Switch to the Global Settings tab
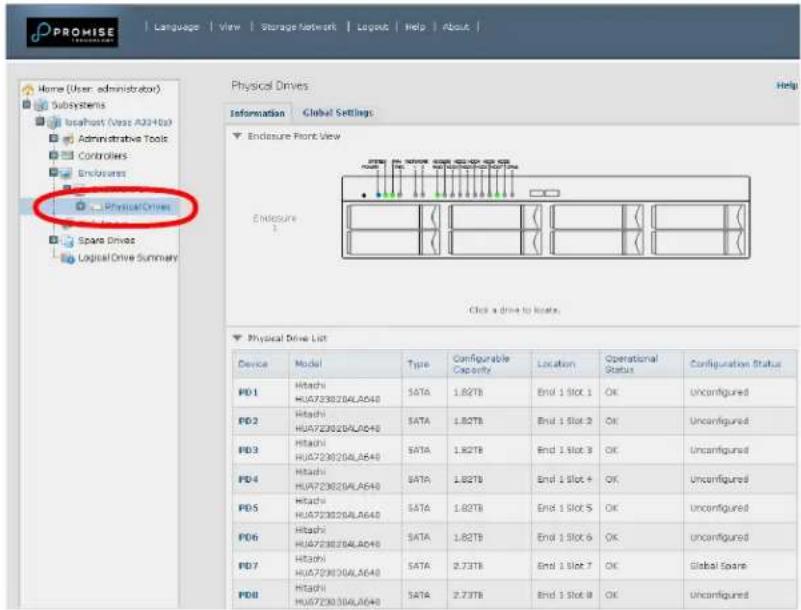This screenshot has width=801, height=610. point(338,112)
